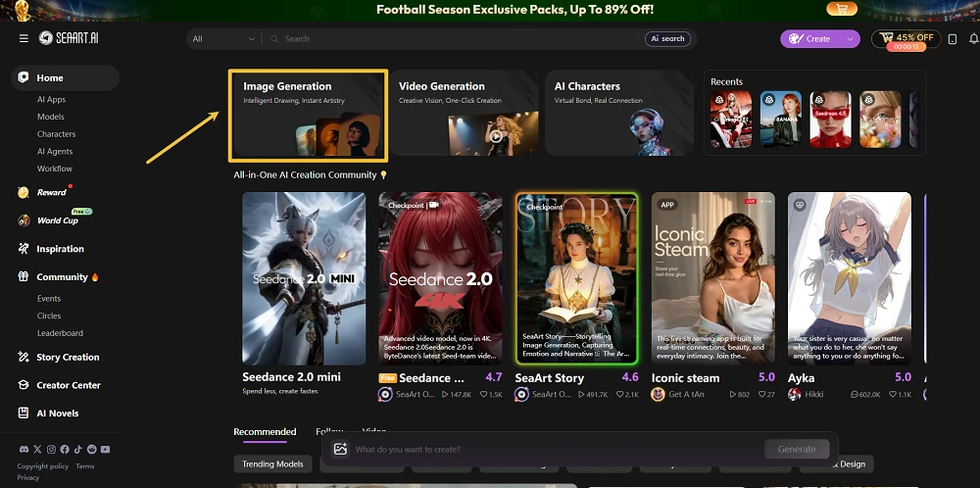Open the Image Generation card

tap(308, 116)
